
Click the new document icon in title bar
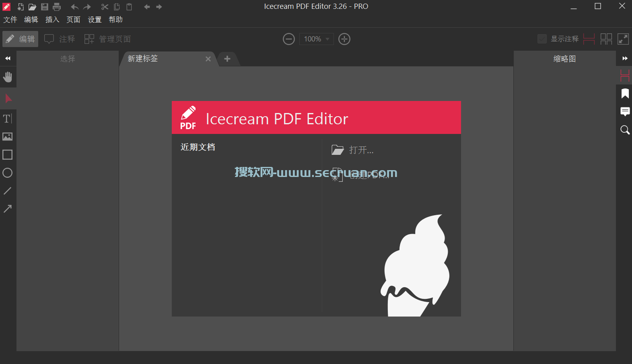(21, 7)
